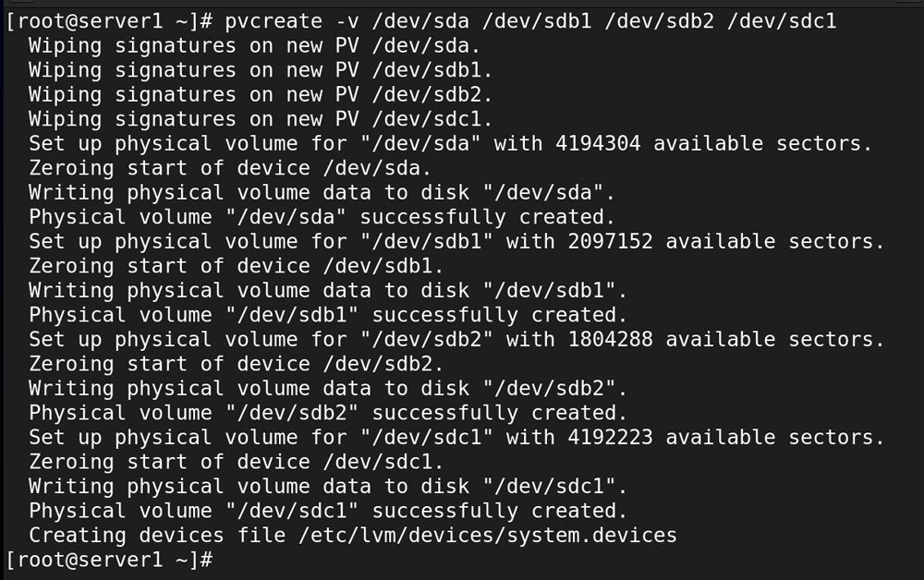Click 'Physical volume "/dev/sdb2" successfully created' line
The image size is (924, 580).
(328, 414)
